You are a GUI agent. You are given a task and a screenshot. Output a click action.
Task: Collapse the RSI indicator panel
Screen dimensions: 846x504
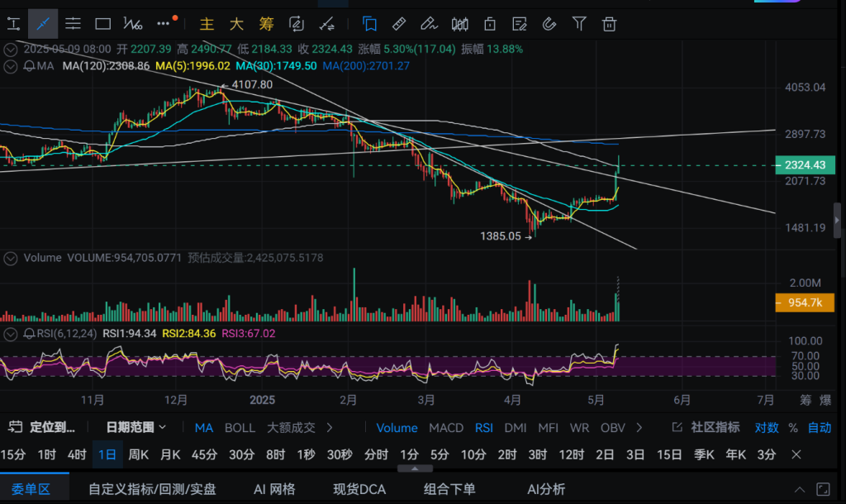10,334
